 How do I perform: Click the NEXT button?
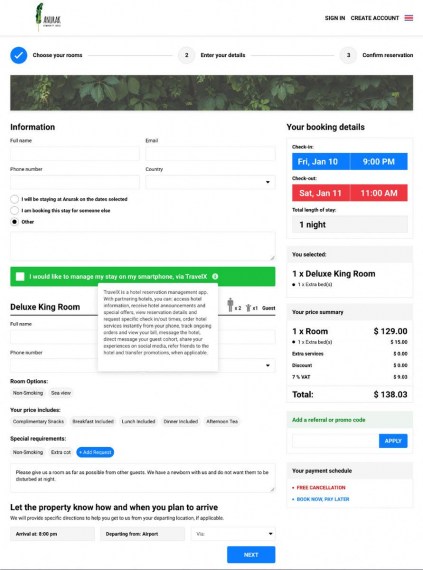(x=251, y=555)
